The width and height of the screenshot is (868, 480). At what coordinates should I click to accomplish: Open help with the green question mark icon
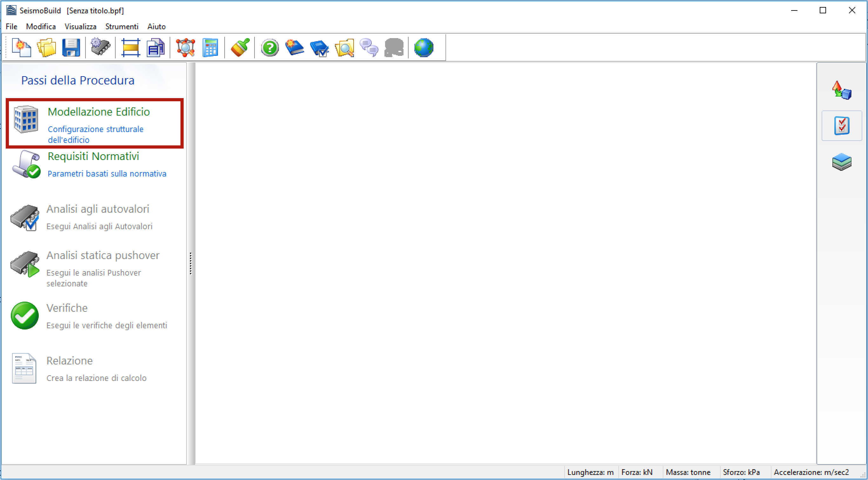[x=270, y=48]
